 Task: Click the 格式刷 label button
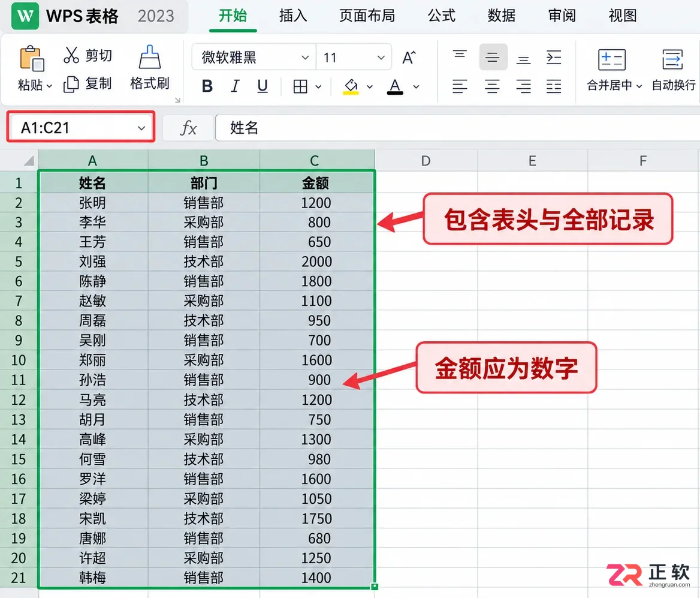(150, 83)
